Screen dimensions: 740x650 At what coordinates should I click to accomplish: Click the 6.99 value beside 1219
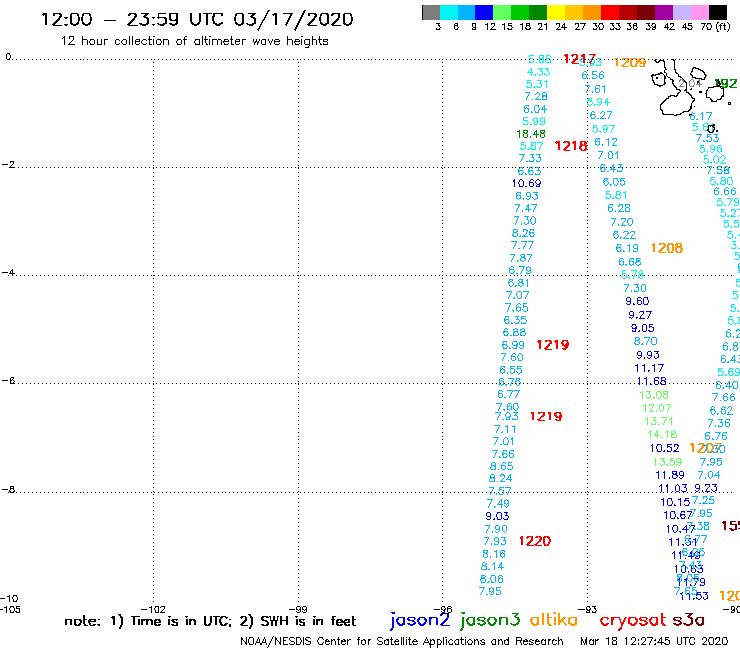513,345
